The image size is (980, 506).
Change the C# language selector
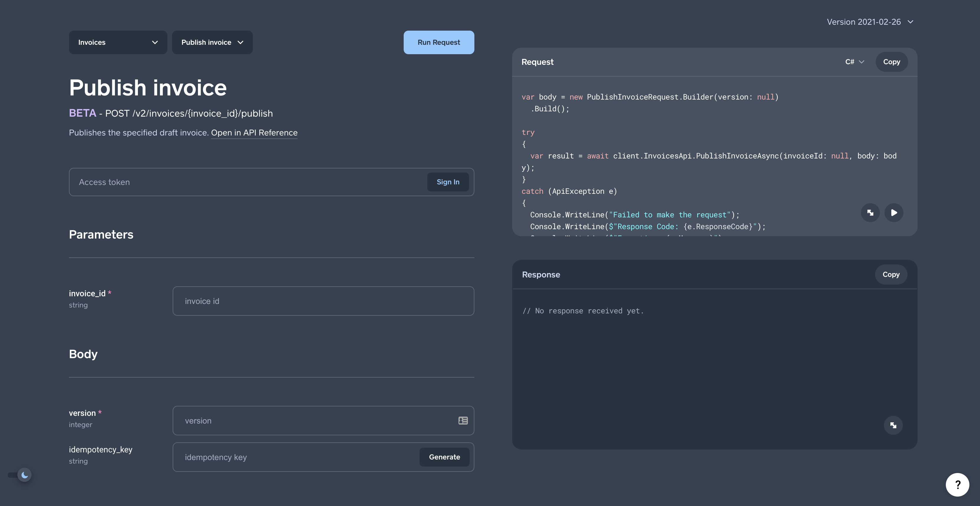click(854, 62)
